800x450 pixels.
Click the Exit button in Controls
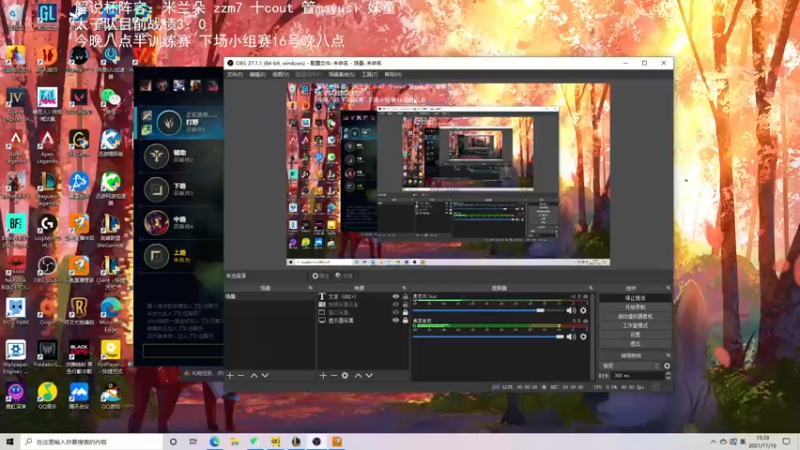pos(635,344)
